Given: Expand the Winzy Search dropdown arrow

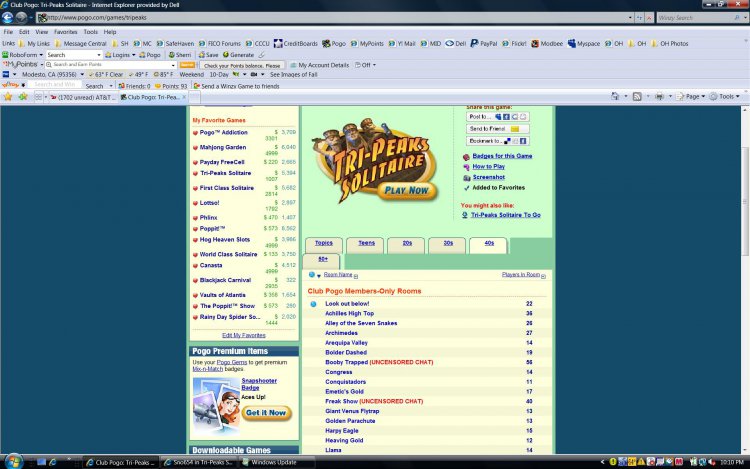Looking at the screenshot, I should (x=745, y=18).
